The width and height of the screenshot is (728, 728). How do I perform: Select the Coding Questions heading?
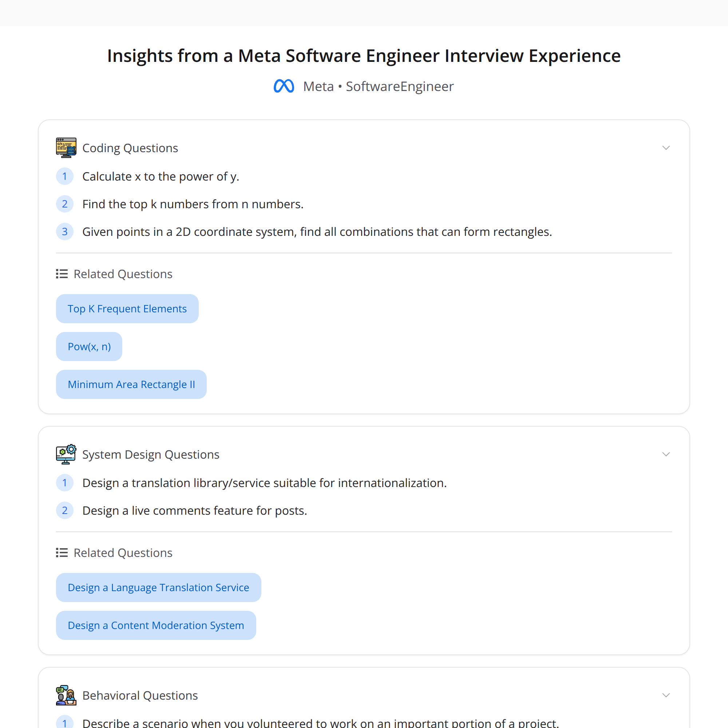[x=130, y=148]
